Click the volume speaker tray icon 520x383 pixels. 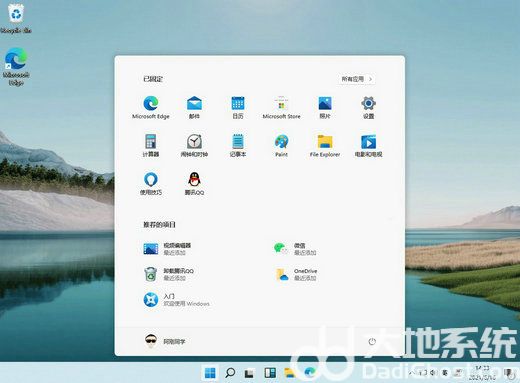(x=433, y=373)
